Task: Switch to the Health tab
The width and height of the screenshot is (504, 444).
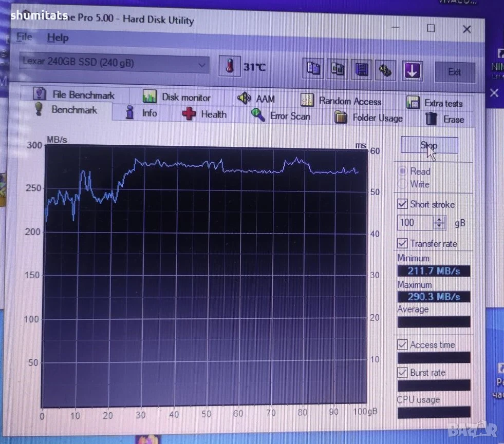Action: pyautogui.click(x=204, y=114)
